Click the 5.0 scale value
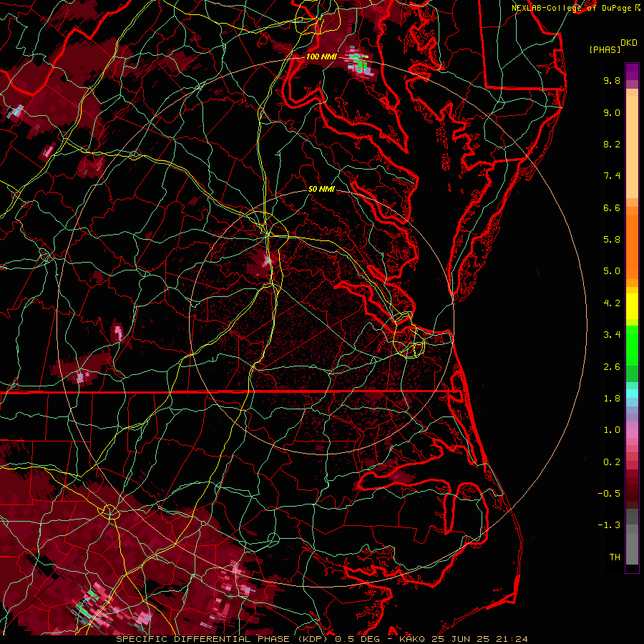 click(612, 271)
